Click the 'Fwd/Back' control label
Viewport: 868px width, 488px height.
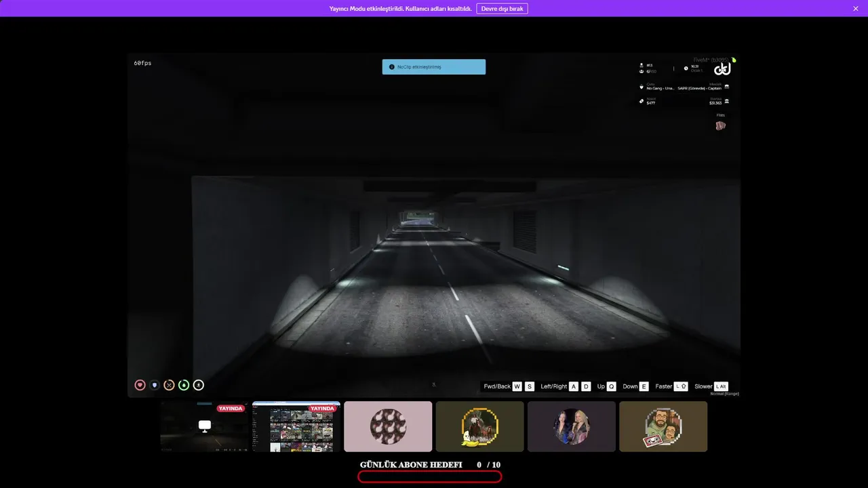pos(497,386)
